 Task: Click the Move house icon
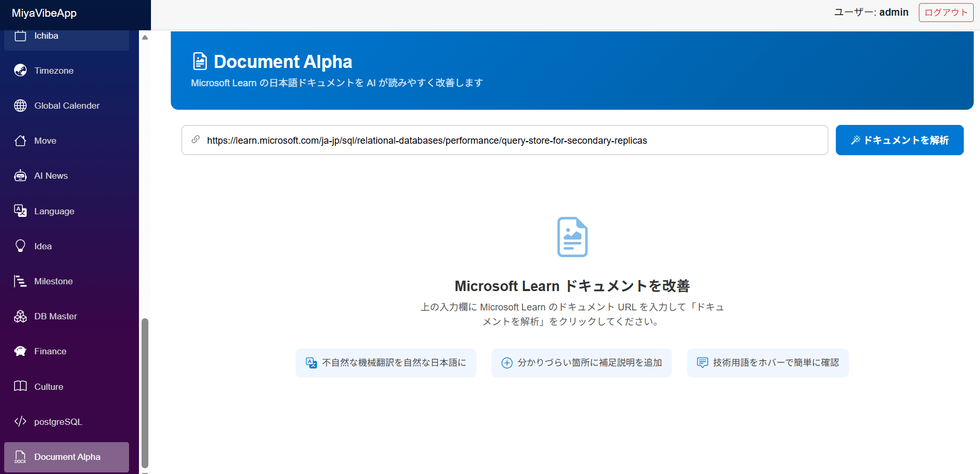click(20, 141)
